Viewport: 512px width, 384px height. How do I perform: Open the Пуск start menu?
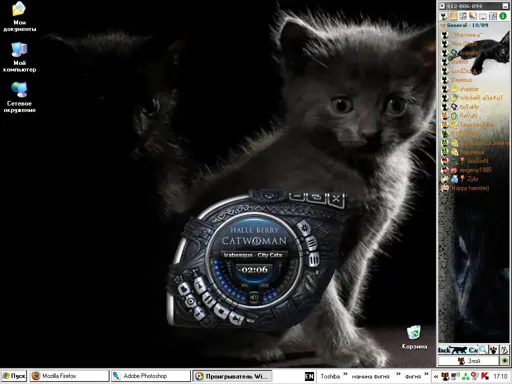coord(14,376)
